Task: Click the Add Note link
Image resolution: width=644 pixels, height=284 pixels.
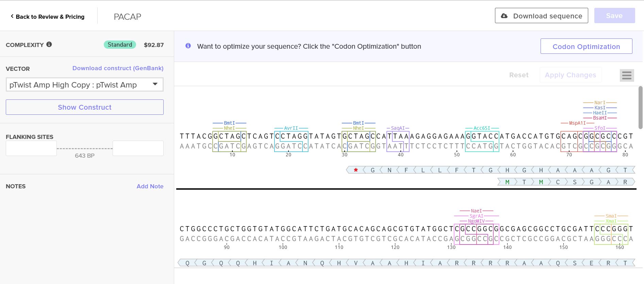Action: 150,186
